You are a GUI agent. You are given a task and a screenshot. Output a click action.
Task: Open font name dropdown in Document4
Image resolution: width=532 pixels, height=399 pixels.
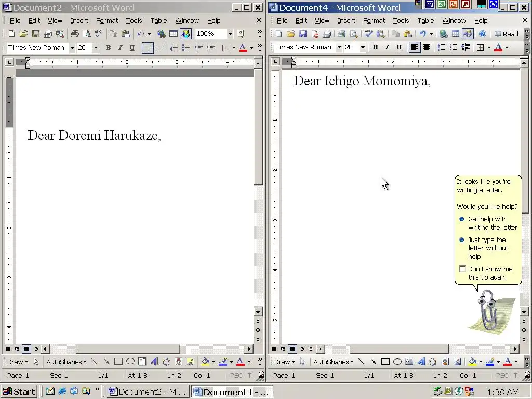tap(339, 47)
